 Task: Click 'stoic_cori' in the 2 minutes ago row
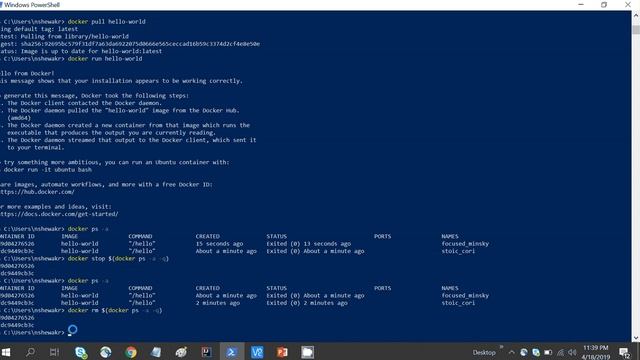(x=458, y=303)
